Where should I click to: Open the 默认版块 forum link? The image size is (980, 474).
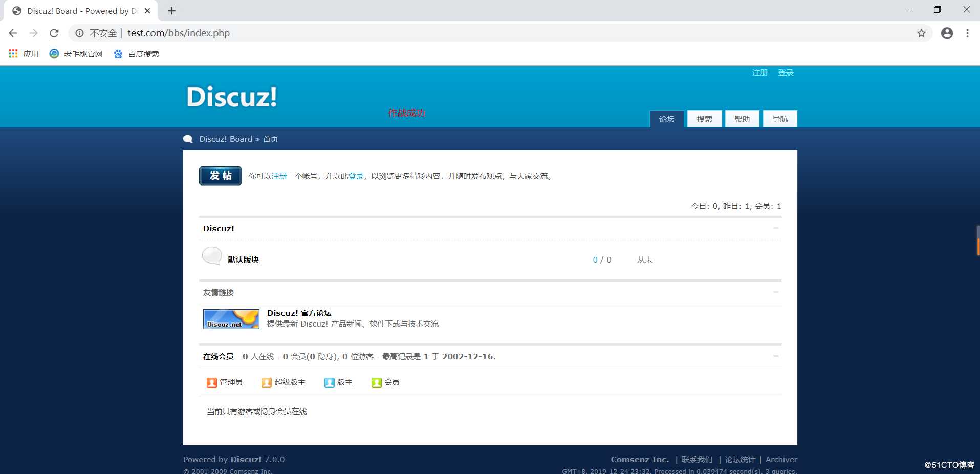click(243, 260)
